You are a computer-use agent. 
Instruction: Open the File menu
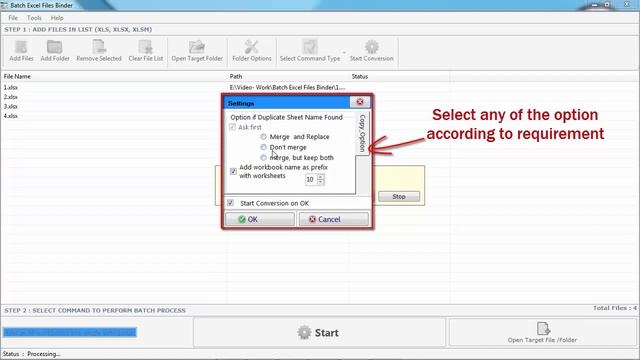click(x=13, y=18)
